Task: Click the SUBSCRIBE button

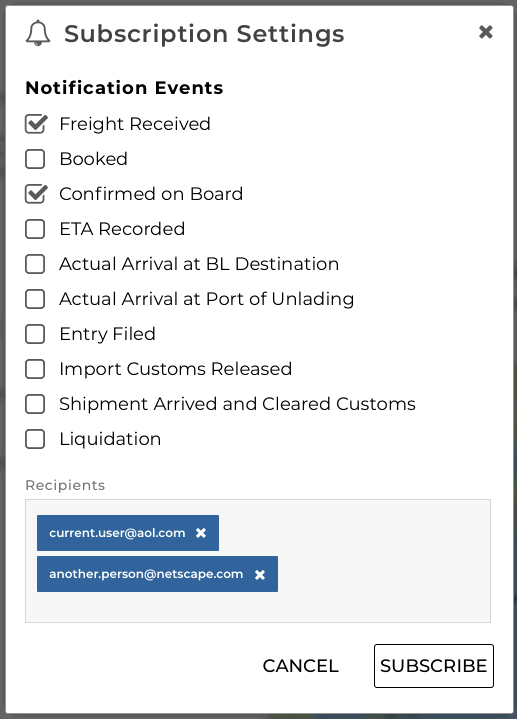Action: (434, 666)
